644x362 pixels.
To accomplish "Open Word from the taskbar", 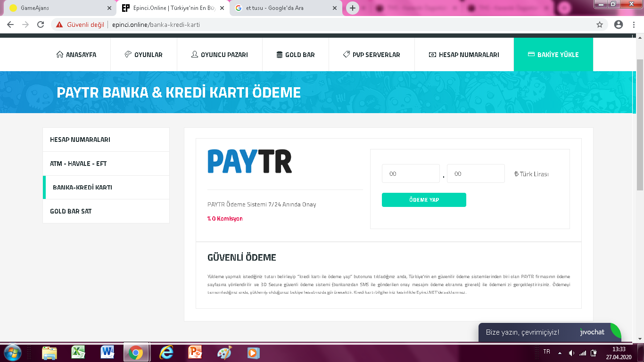I will pos(107,352).
